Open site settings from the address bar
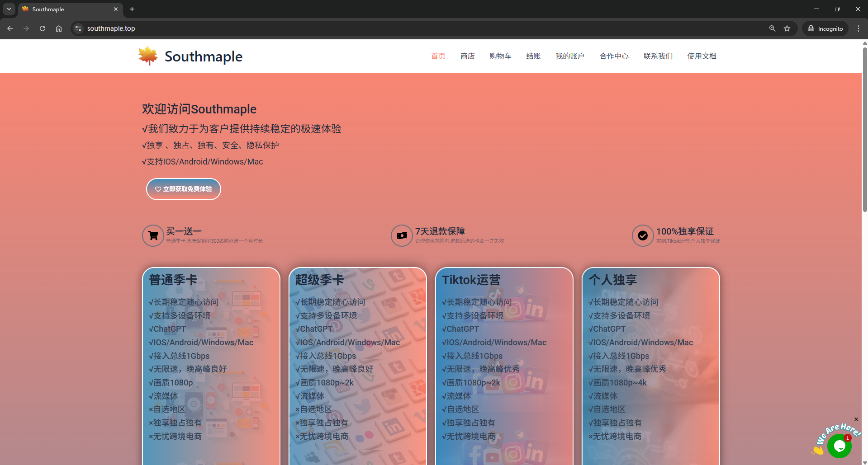This screenshot has width=868, height=465. click(78, 28)
